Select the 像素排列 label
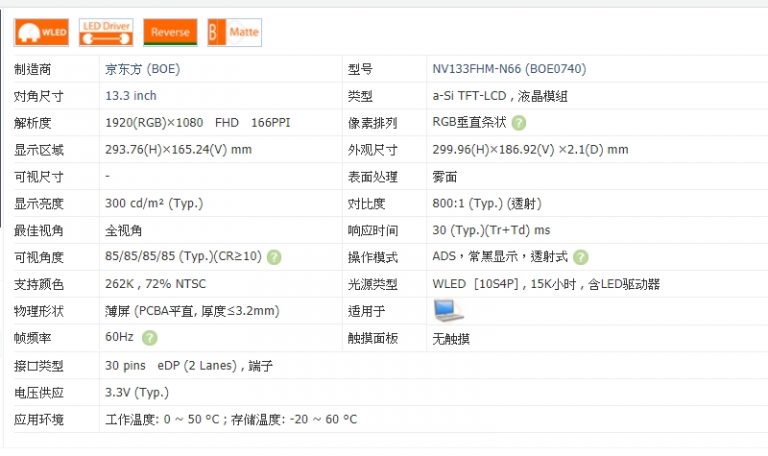This screenshot has width=768, height=456. (x=372, y=123)
